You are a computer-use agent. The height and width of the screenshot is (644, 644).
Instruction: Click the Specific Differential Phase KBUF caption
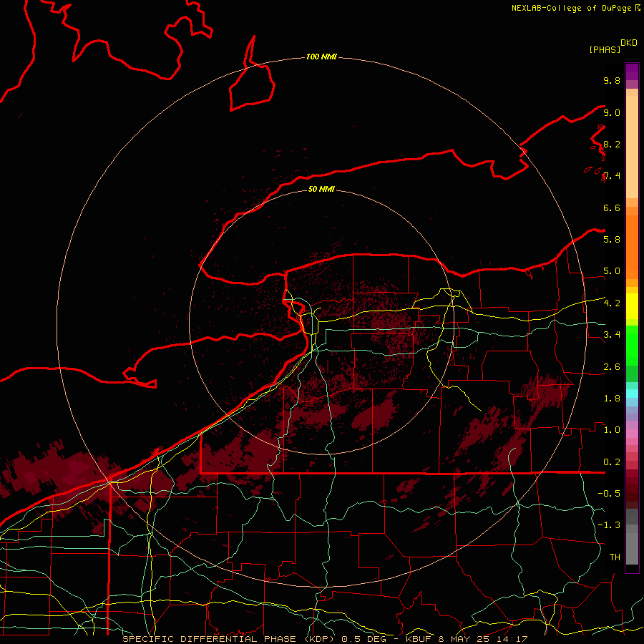point(325,639)
